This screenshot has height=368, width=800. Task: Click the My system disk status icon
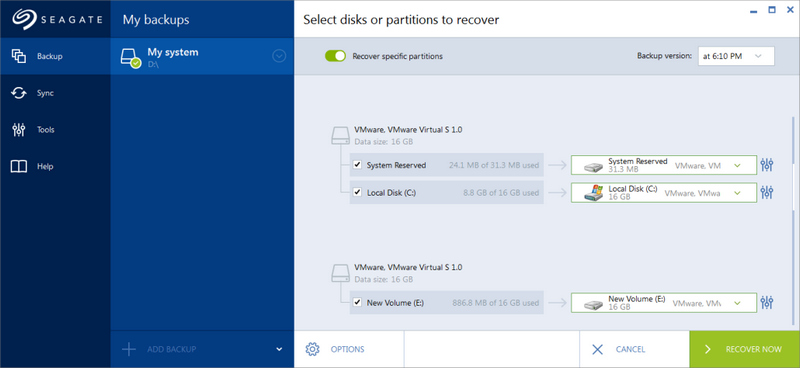(131, 57)
